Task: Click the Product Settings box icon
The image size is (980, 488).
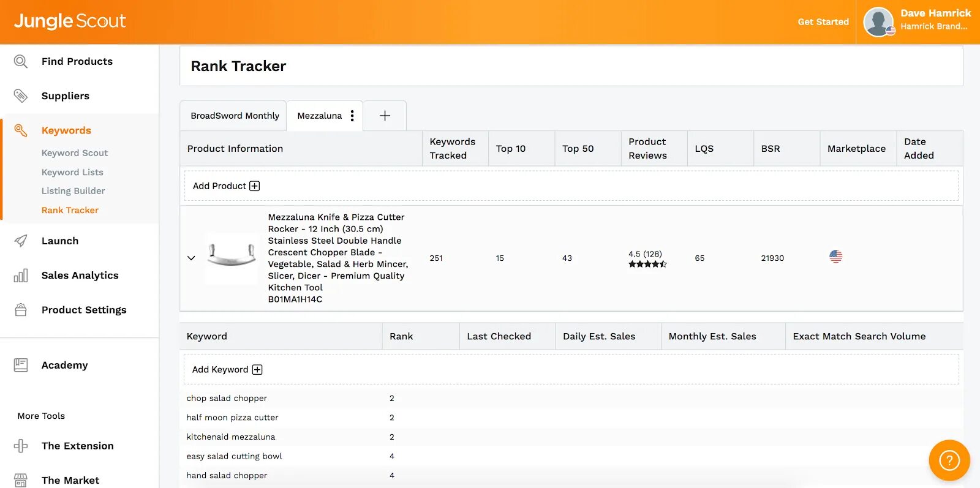Action: 21,310
